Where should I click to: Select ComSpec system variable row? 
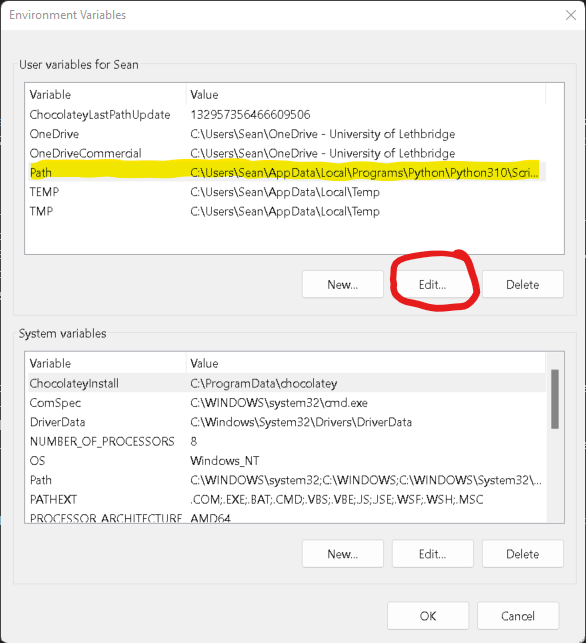tap(287, 402)
